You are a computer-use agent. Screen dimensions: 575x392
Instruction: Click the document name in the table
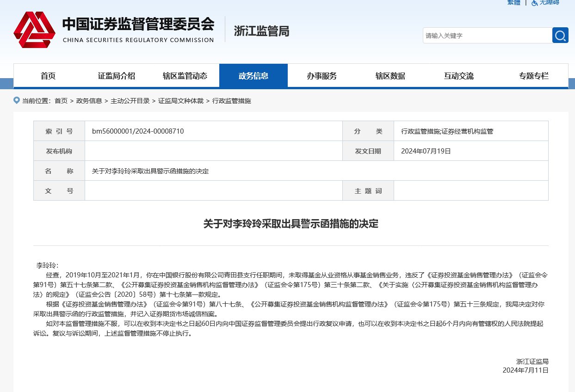pos(150,171)
